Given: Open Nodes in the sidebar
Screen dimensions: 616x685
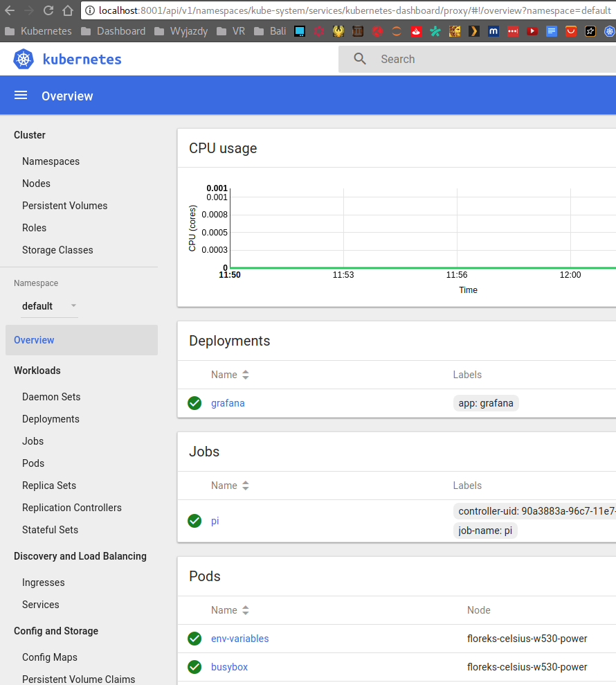Looking at the screenshot, I should 36,184.
